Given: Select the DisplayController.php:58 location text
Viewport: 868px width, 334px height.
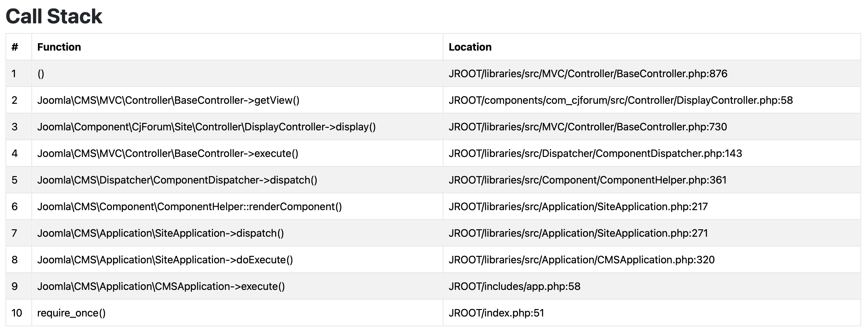Looking at the screenshot, I should pyautogui.click(x=620, y=100).
